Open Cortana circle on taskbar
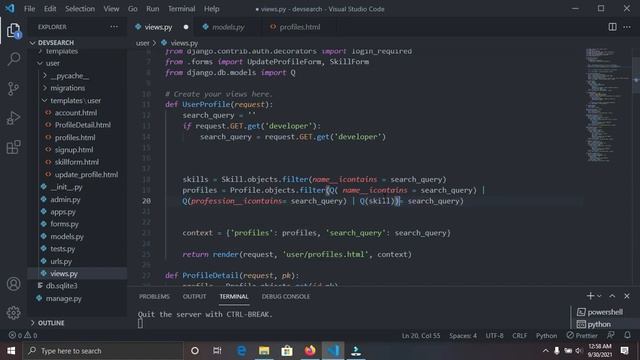Screen dimensions: 640x360 tap(195, 351)
